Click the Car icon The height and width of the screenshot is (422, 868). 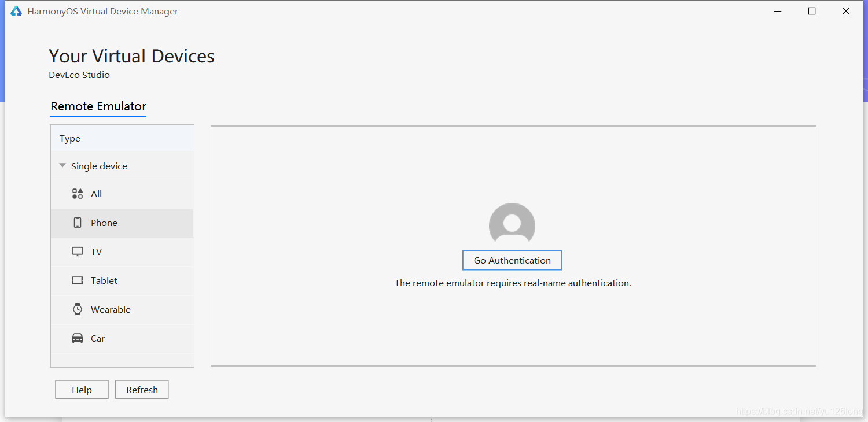tap(78, 338)
